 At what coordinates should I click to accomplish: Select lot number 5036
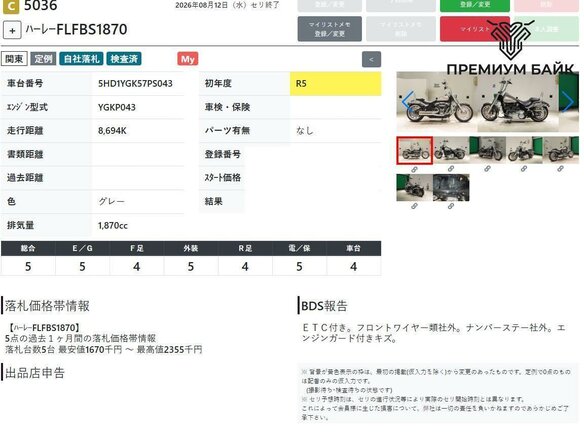[41, 6]
